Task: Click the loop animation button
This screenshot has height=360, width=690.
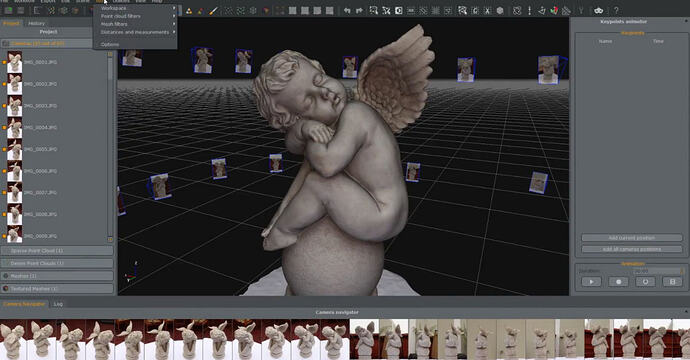Action: (x=645, y=282)
